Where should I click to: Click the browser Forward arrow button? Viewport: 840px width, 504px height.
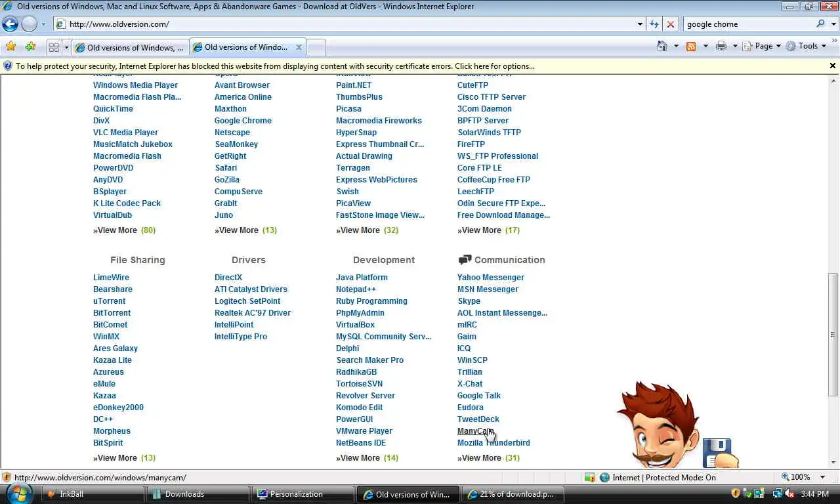[x=30, y=24]
